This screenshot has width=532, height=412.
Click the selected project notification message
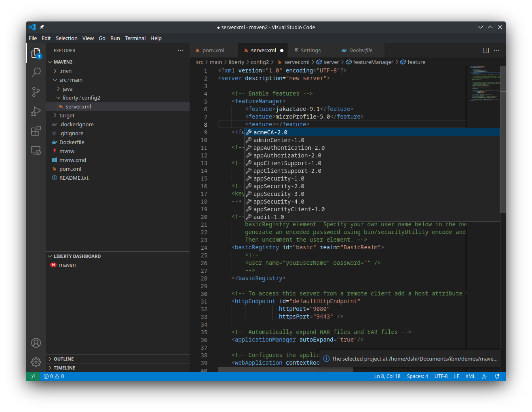point(415,359)
